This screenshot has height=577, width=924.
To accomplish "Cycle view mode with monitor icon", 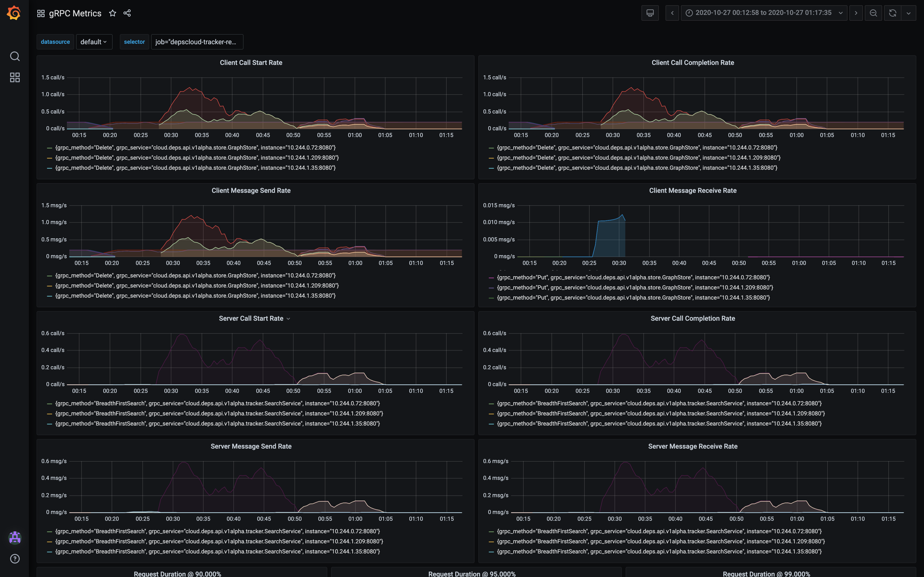I will click(650, 13).
